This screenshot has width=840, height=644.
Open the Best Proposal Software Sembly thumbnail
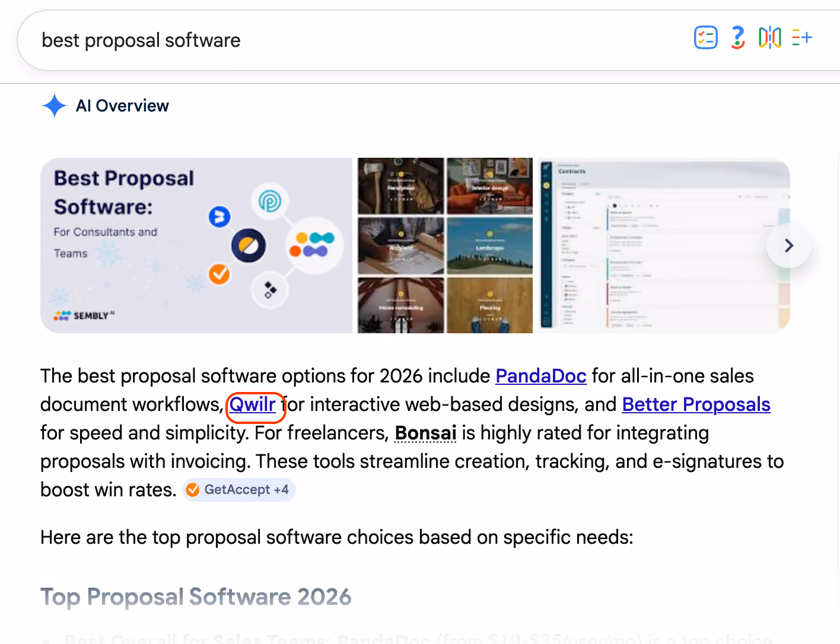[x=196, y=246]
